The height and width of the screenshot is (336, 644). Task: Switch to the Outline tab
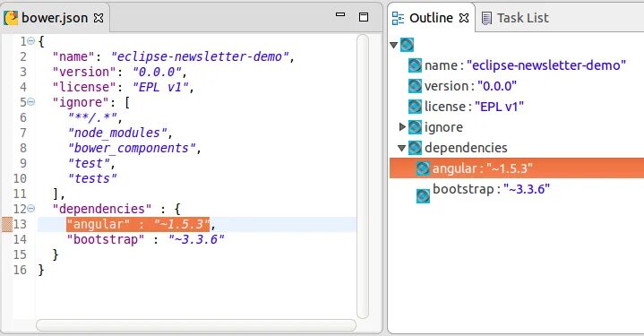(431, 18)
